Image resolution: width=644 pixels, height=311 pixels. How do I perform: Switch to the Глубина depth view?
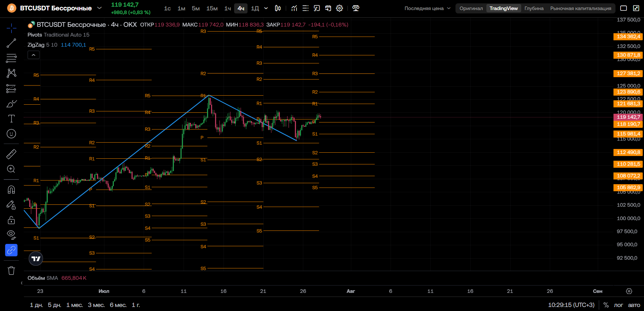(x=534, y=8)
